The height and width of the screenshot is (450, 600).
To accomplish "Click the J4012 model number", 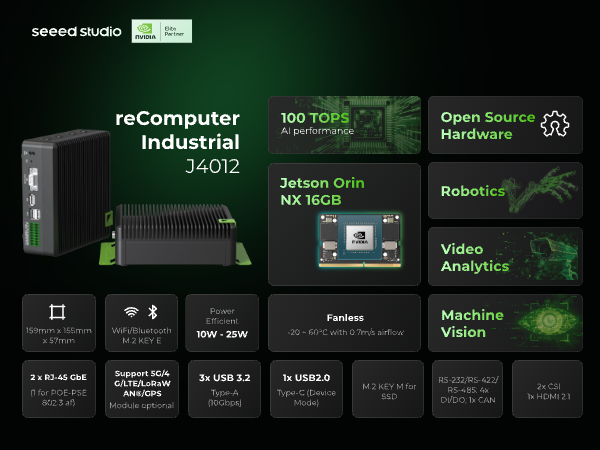I will (x=213, y=166).
